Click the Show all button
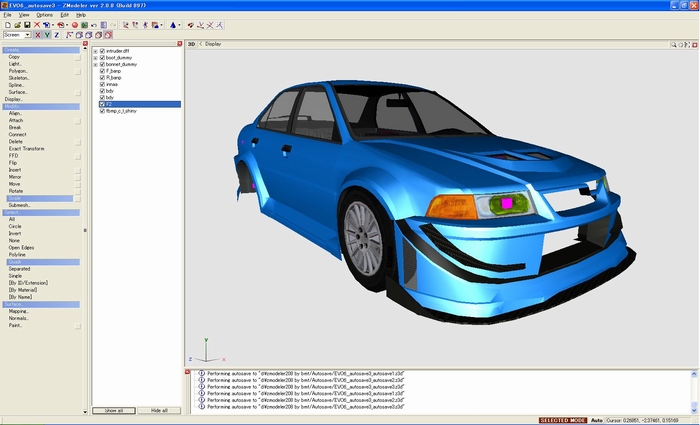Image resolution: width=700 pixels, height=425 pixels. tap(114, 411)
